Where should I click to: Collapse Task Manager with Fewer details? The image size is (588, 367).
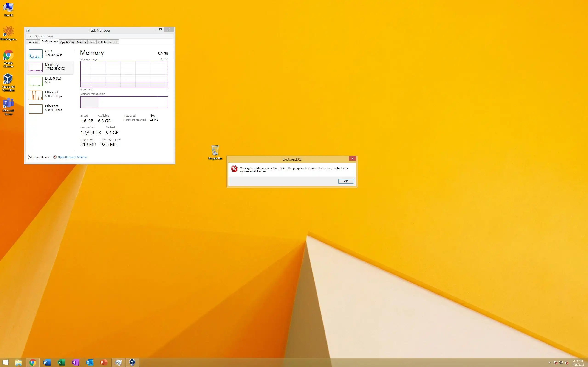click(x=38, y=157)
